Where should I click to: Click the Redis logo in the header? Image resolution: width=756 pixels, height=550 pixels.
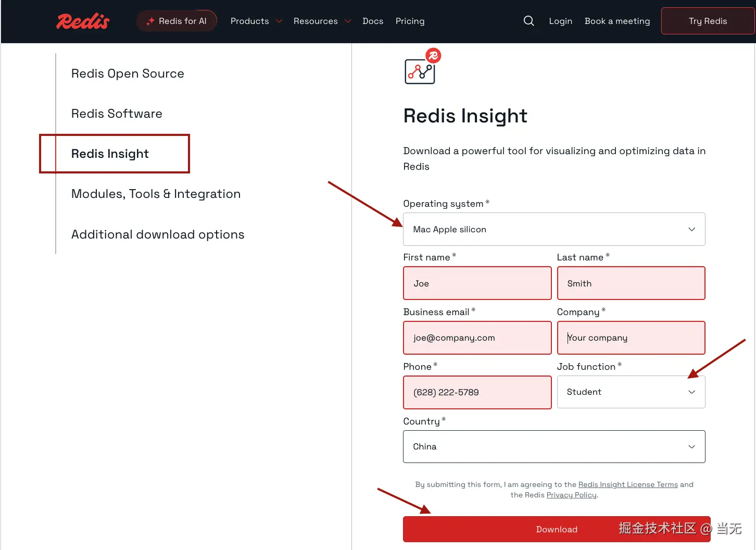click(82, 21)
